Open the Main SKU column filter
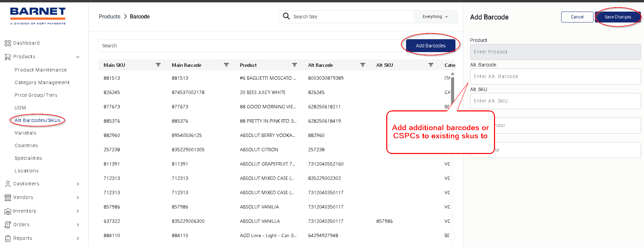Viewport: 644px width, 247px height. 158,65
